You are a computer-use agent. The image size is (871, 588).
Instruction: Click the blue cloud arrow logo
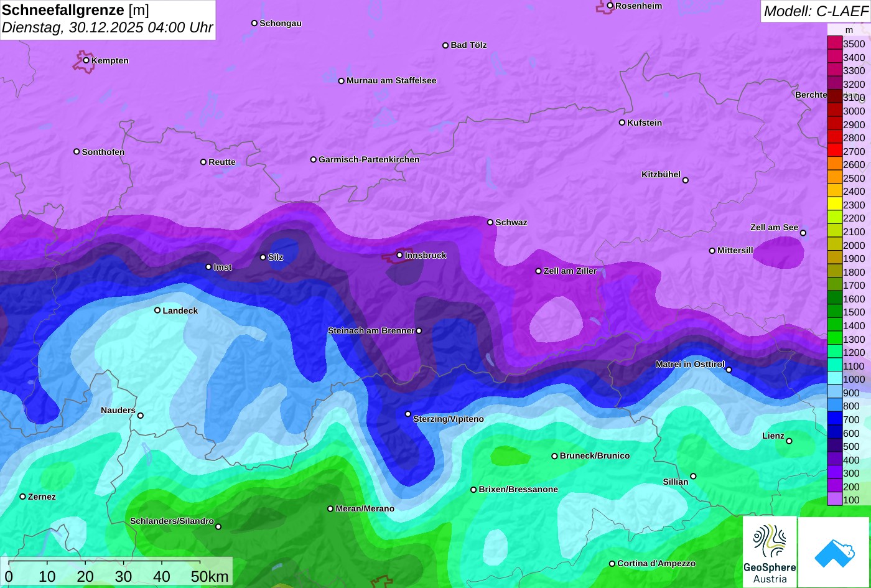(834, 552)
